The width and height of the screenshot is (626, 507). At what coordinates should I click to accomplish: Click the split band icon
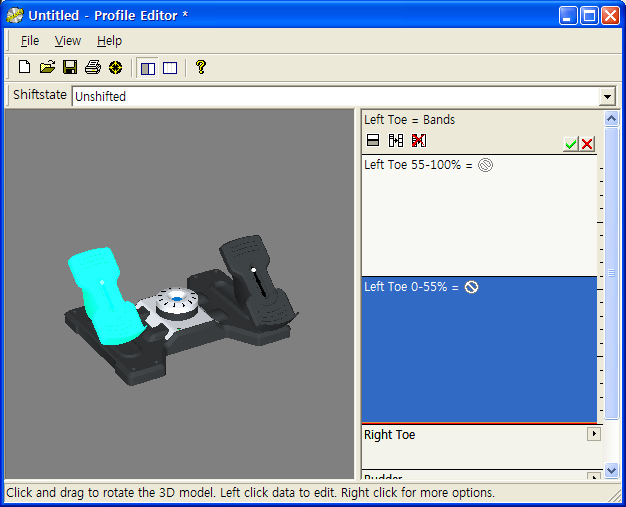pyautogui.click(x=373, y=141)
